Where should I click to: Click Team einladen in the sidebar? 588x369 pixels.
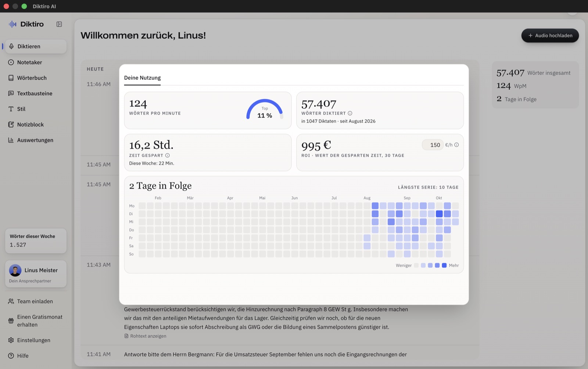(x=36, y=301)
